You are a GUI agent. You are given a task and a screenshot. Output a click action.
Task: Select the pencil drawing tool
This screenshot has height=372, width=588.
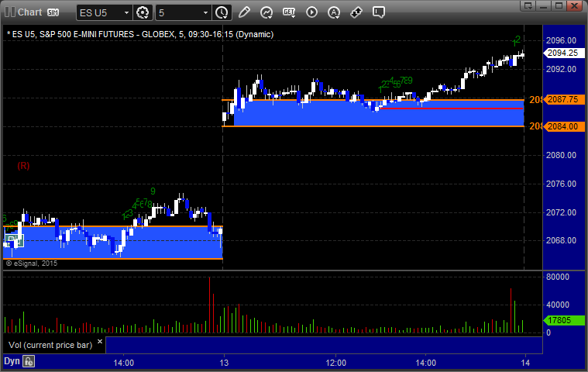244,12
